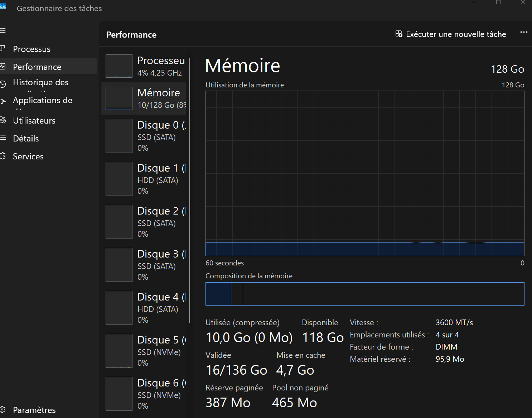Screen dimensions: 532x418
Task: Click the Processus sidebar icon
Action: (3, 48)
